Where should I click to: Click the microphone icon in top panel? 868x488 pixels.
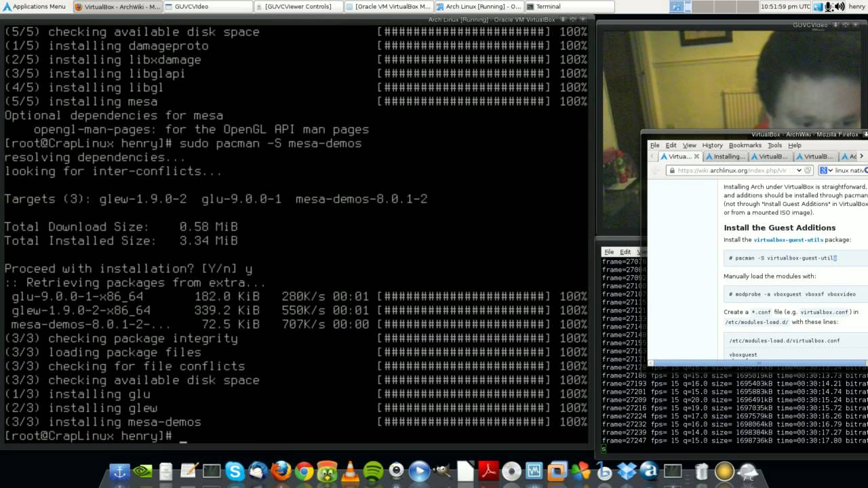(829, 6)
